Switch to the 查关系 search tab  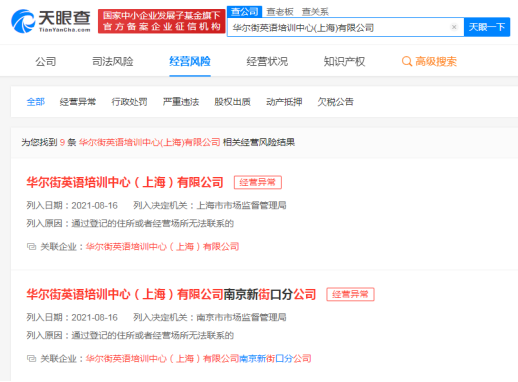pyautogui.click(x=315, y=12)
